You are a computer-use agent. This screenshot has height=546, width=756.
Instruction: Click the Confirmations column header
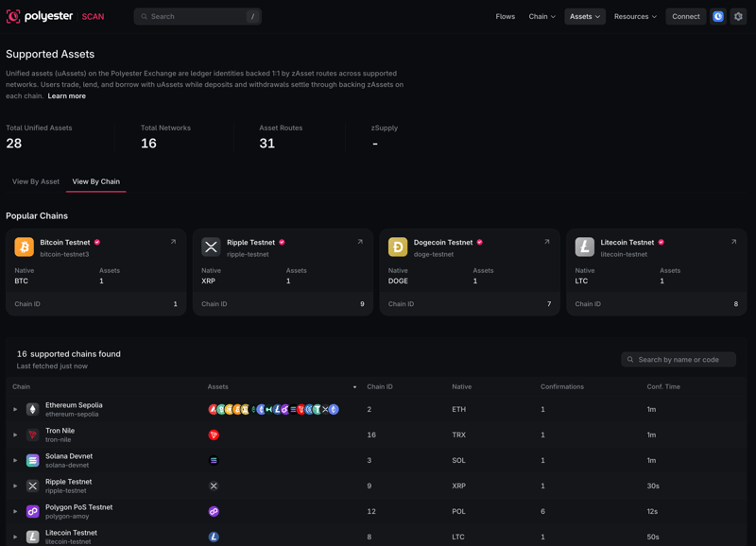tap(562, 387)
